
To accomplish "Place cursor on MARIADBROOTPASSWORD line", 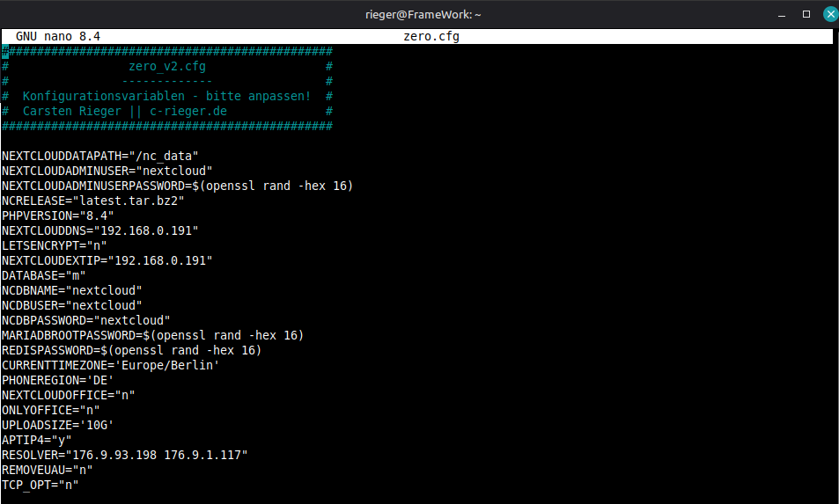I will coord(152,335).
